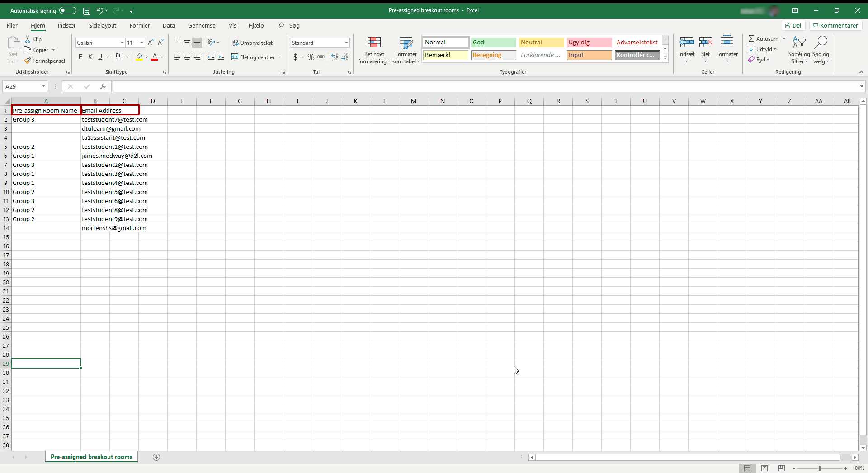The height and width of the screenshot is (473, 868).
Task: Switch to the Indsæt ribbon tab
Action: [66, 26]
